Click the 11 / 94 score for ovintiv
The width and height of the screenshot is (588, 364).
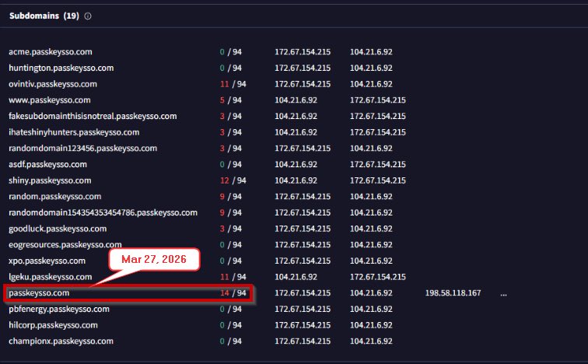click(233, 84)
